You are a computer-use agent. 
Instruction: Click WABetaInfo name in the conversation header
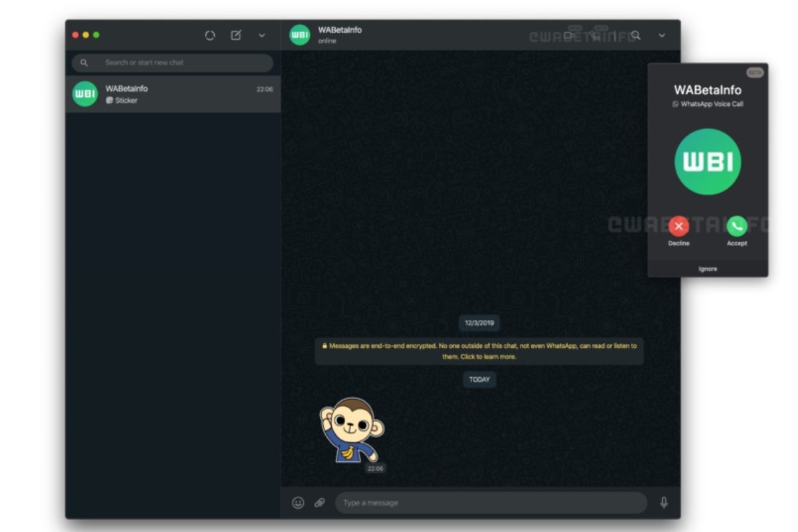tap(340, 30)
